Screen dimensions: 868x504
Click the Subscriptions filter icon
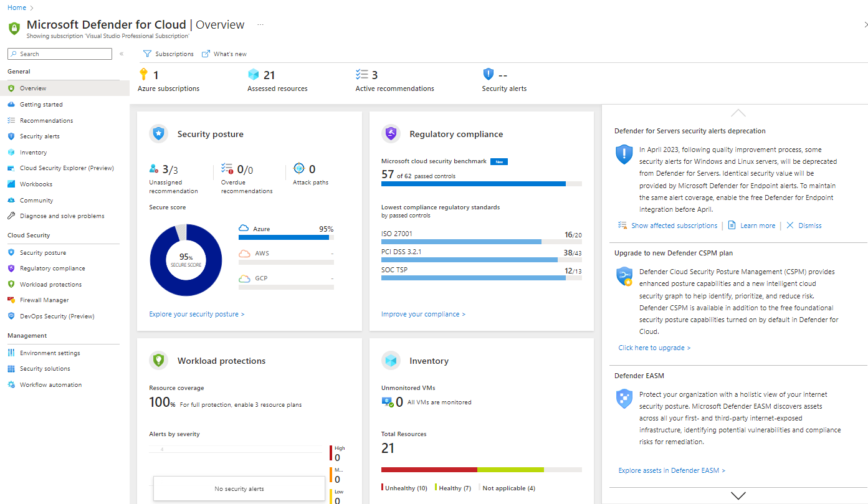[x=147, y=54]
